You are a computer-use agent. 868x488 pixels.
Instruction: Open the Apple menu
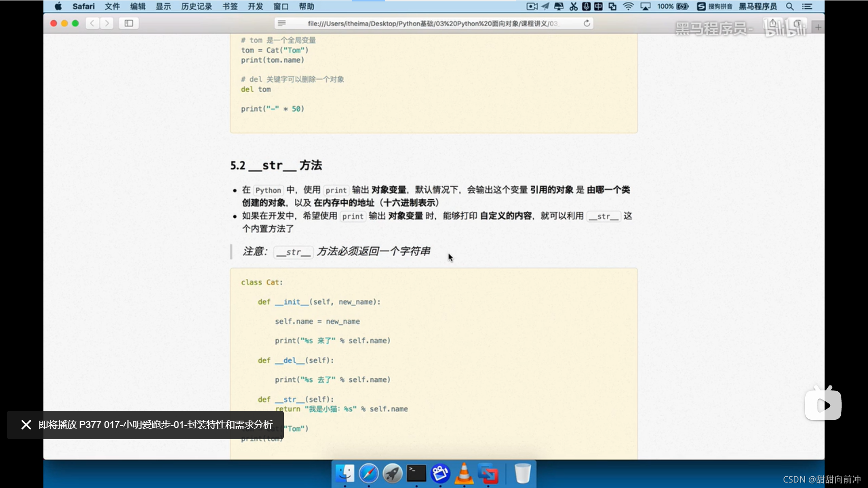tap(58, 6)
